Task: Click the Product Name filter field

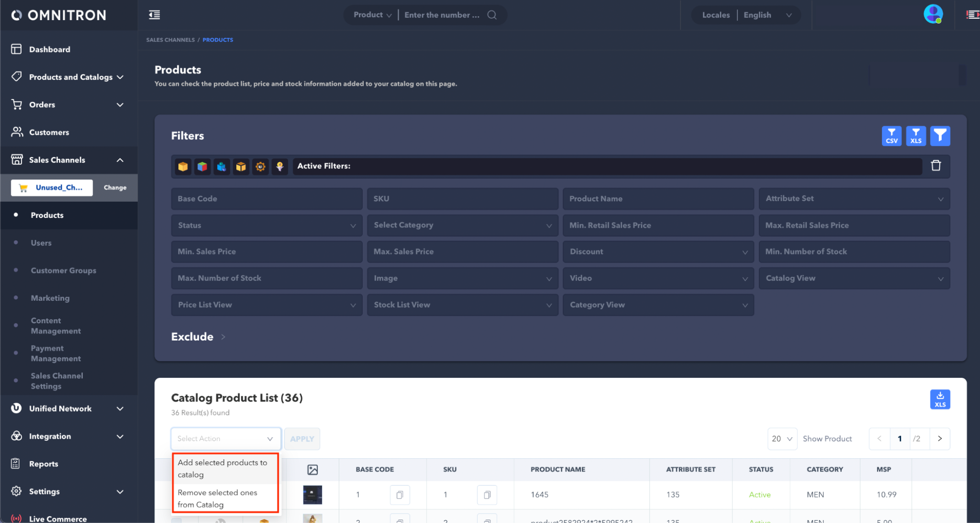Action: 658,199
